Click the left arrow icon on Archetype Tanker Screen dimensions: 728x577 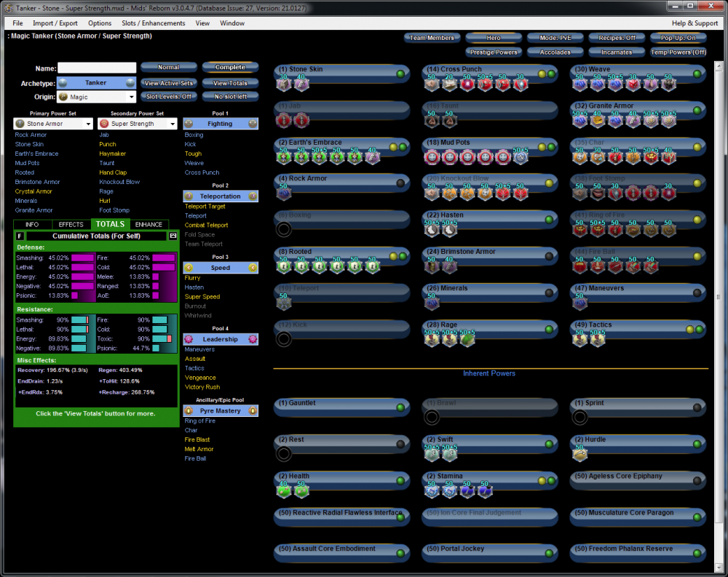pyautogui.click(x=63, y=83)
